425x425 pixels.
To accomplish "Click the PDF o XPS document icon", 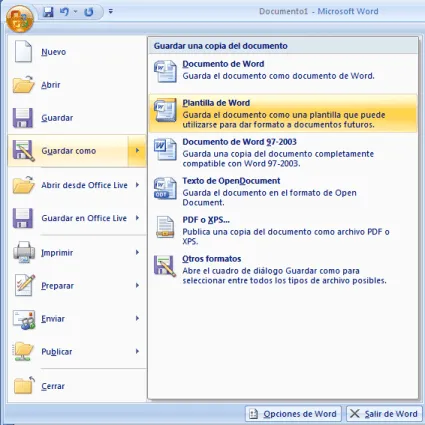I will (165, 227).
